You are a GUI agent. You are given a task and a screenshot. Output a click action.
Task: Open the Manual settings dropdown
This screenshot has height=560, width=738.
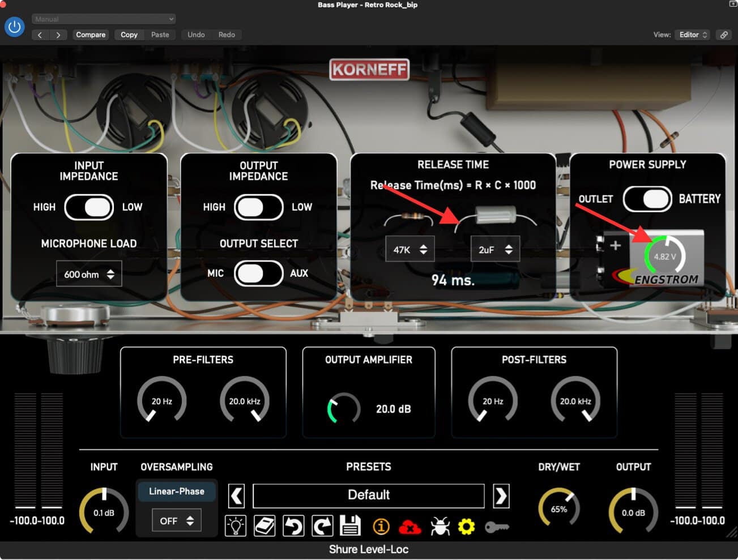click(104, 19)
